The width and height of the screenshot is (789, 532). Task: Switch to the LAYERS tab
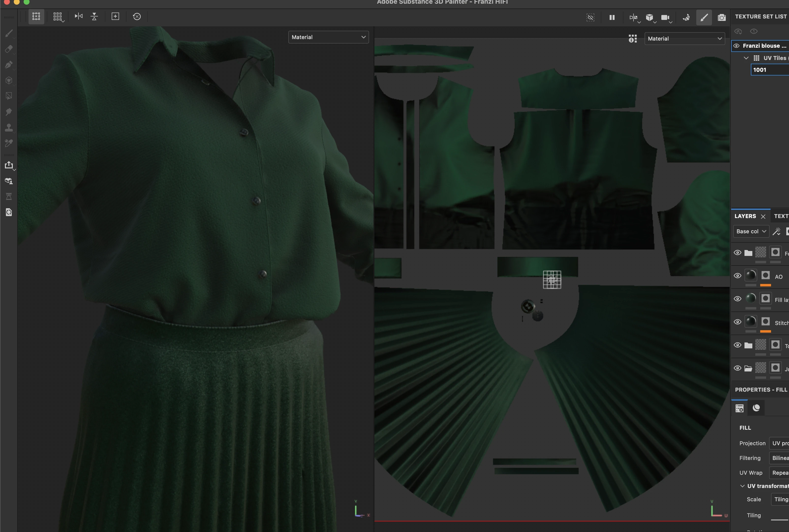[x=745, y=216]
